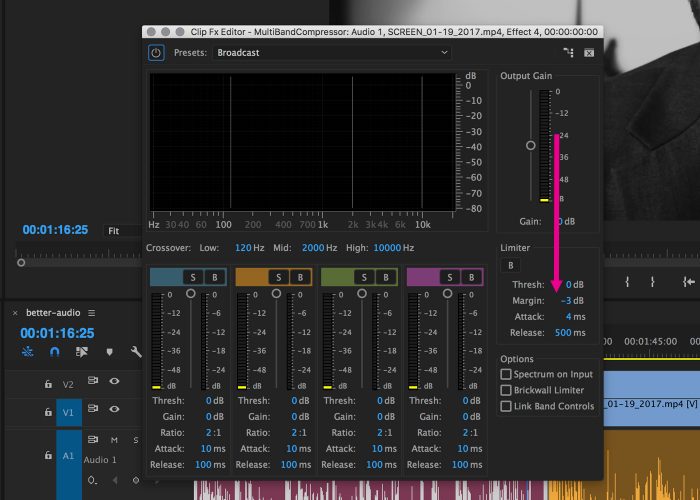Enable Spectrum on Input checkbox
Image resolution: width=700 pixels, height=500 pixels.
[506, 374]
